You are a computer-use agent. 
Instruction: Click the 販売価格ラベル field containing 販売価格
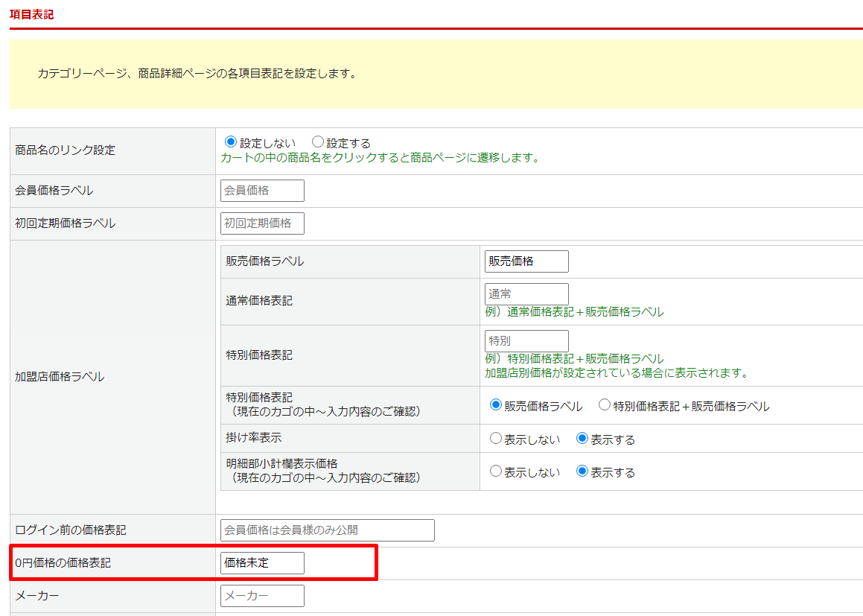(x=526, y=261)
